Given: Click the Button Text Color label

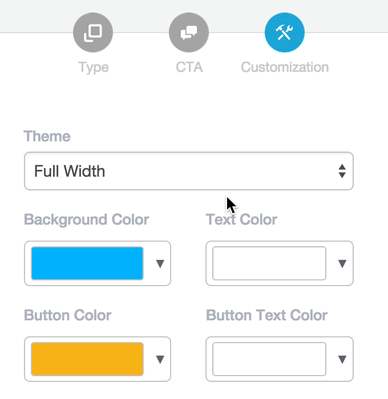Looking at the screenshot, I should point(267,315).
